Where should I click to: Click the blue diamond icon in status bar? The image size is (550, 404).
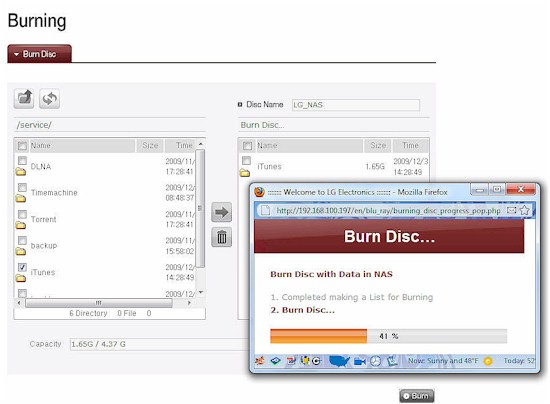tap(275, 361)
